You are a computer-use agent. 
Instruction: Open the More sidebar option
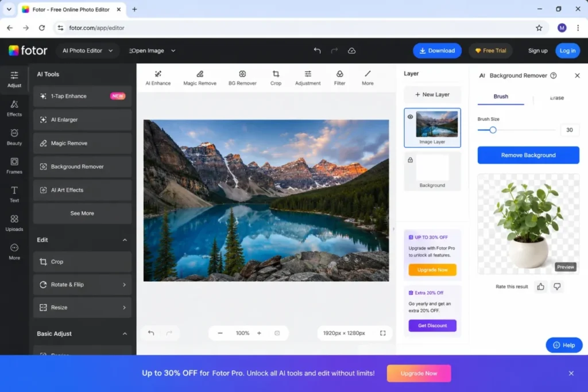point(14,252)
